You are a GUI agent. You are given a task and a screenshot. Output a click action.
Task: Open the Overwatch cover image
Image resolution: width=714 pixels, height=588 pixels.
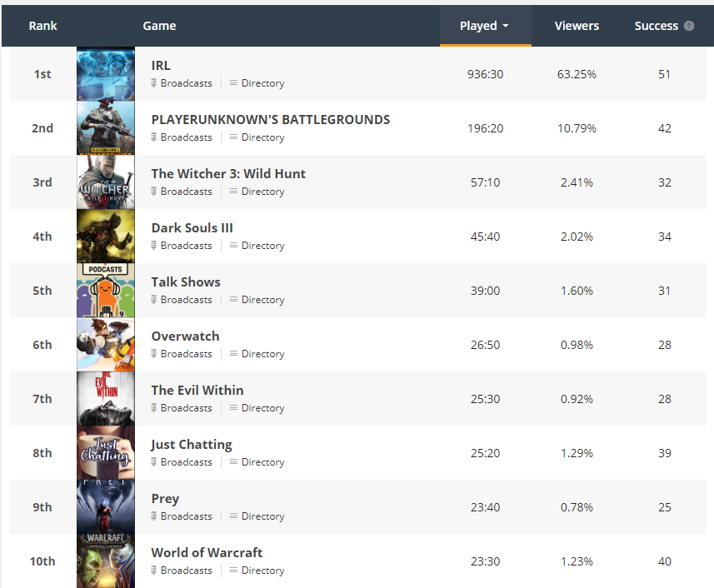(x=106, y=345)
